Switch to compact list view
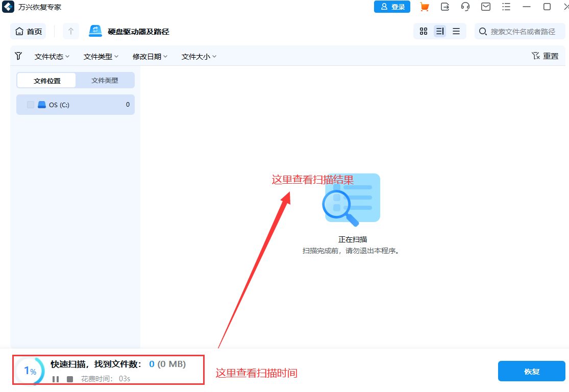Screen dimensions: 569x392 point(456,31)
